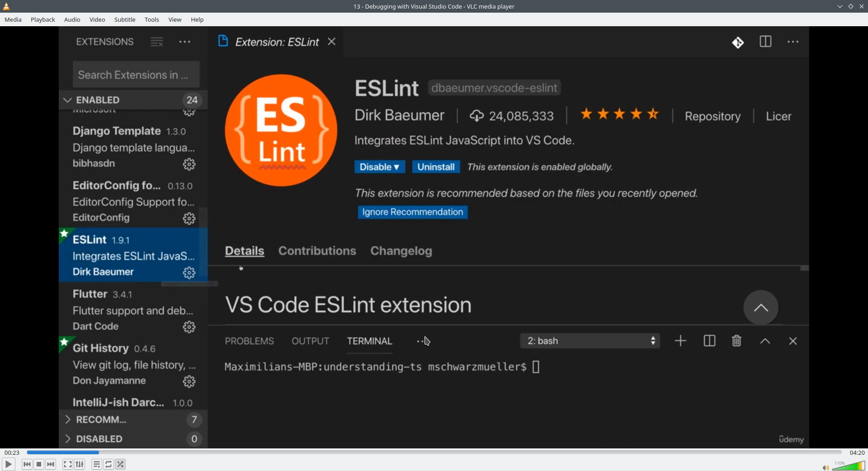Kill terminal using the trash icon

[736, 341]
